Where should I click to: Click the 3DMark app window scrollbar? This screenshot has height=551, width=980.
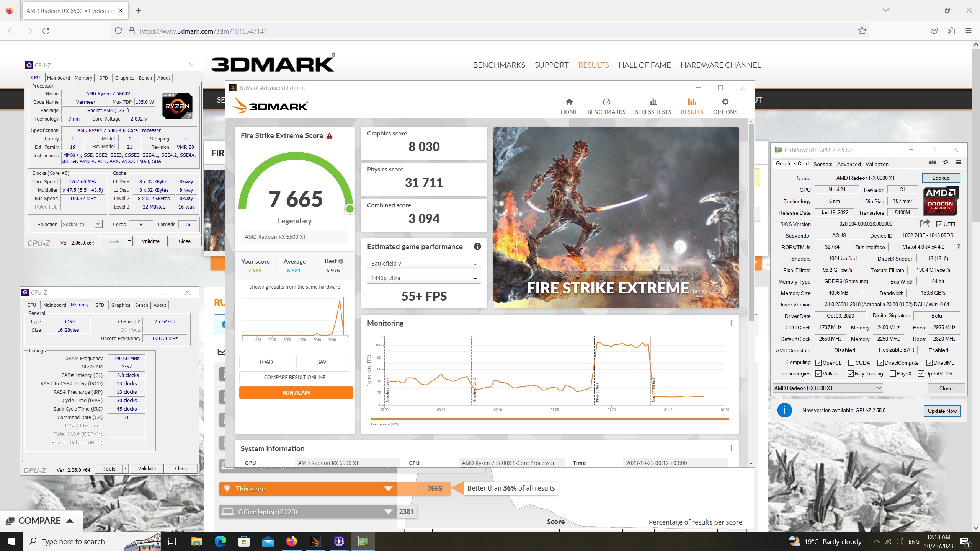[751, 222]
